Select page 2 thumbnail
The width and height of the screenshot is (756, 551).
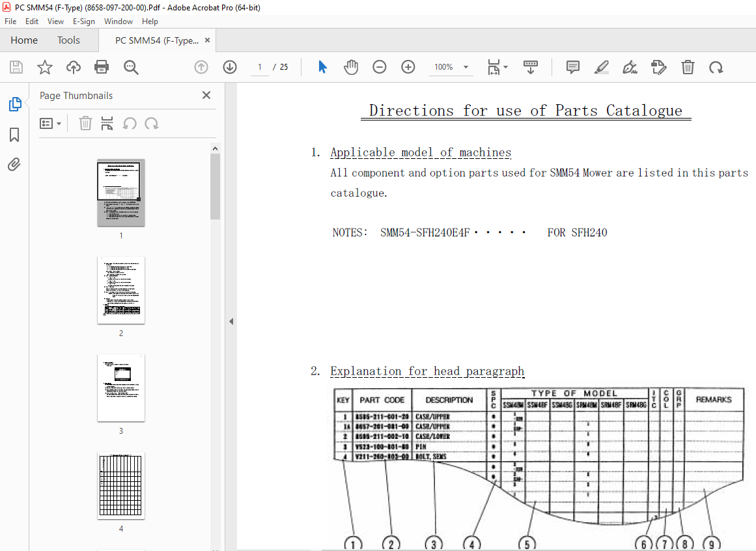121,290
